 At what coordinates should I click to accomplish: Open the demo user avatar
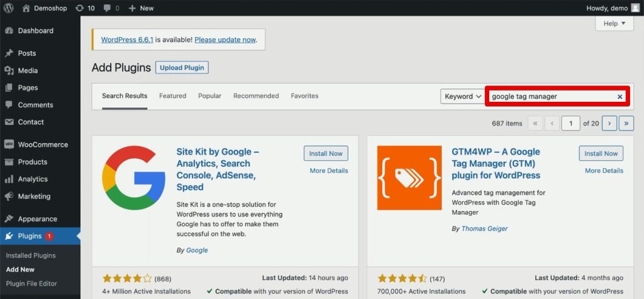(x=635, y=8)
